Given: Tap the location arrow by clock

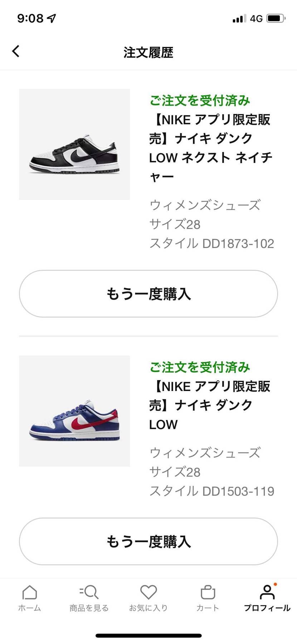Looking at the screenshot, I should point(52,18).
